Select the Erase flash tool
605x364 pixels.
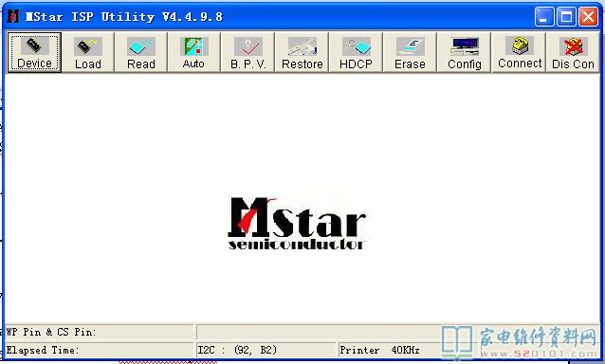pos(410,52)
